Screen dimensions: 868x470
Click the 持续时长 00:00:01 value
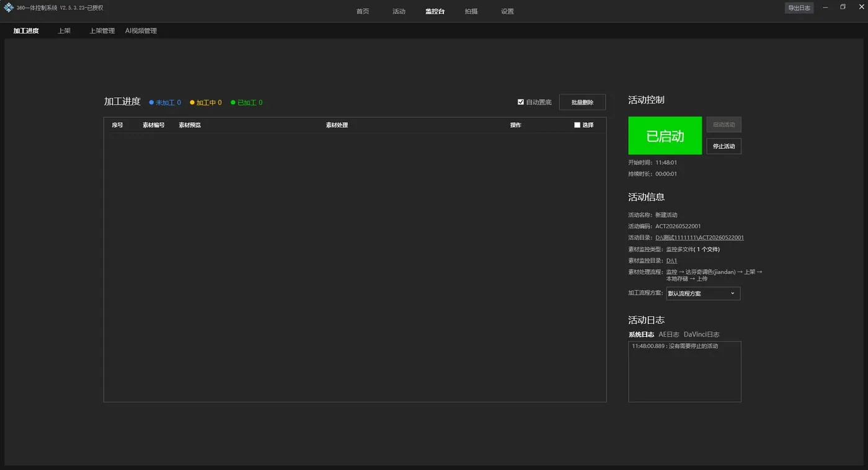click(x=666, y=174)
